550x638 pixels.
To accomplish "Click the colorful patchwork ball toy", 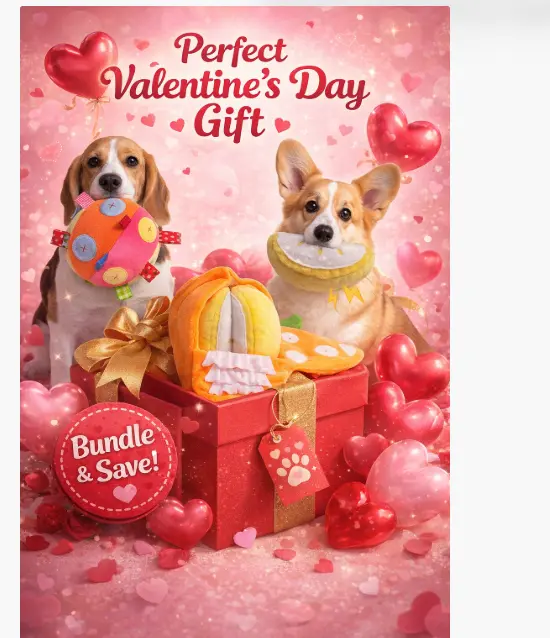I will [x=115, y=243].
